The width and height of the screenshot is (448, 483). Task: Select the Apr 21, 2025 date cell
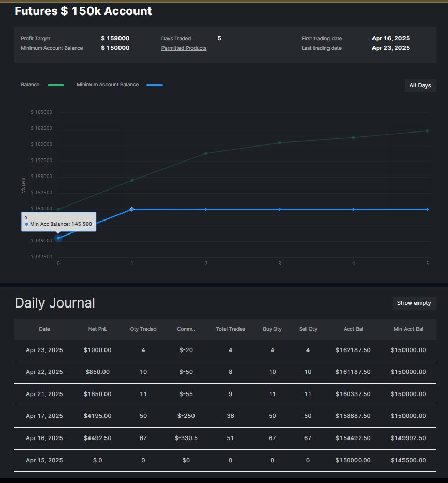44,394
